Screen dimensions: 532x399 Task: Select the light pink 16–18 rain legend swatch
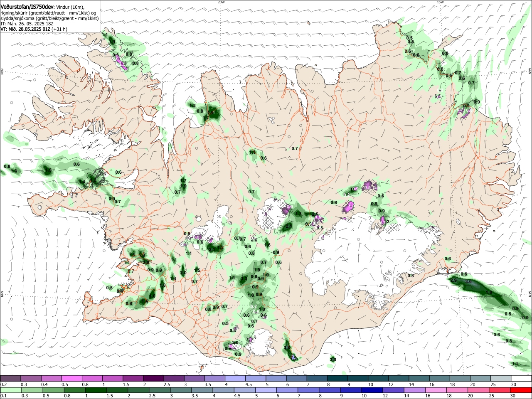[436, 390]
